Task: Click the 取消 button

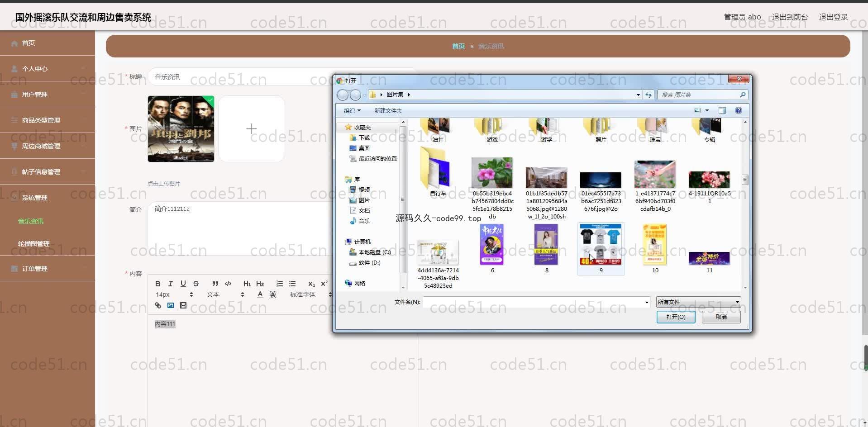Action: 721,317
